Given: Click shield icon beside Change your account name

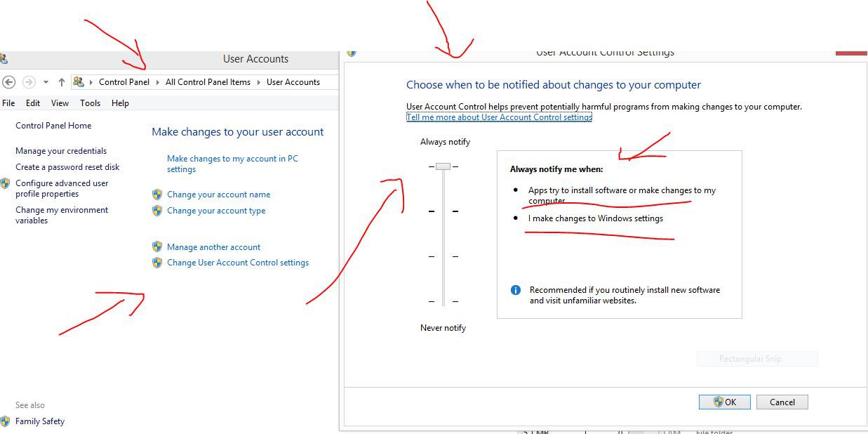Looking at the screenshot, I should (x=157, y=195).
